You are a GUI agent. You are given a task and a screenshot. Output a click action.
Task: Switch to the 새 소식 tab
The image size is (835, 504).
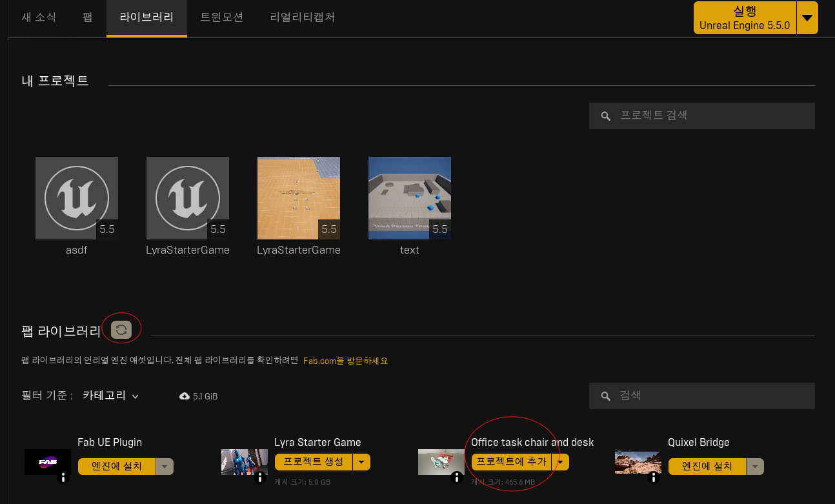tap(39, 17)
